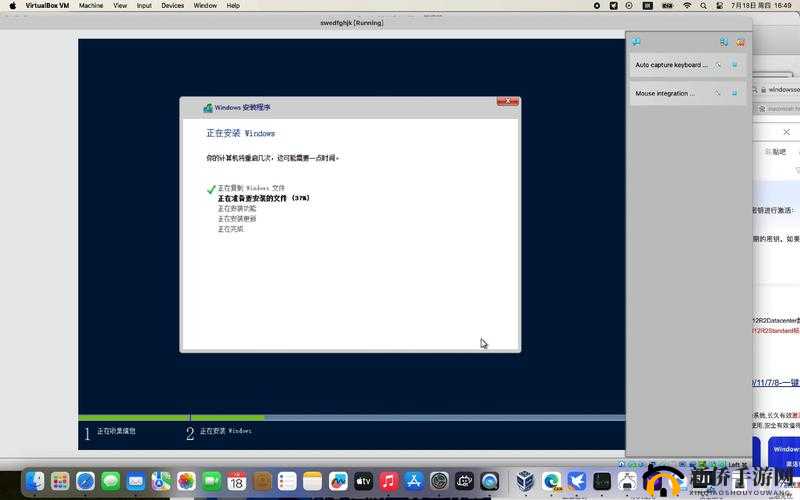Open Photos from the Dock

pyautogui.click(x=186, y=481)
